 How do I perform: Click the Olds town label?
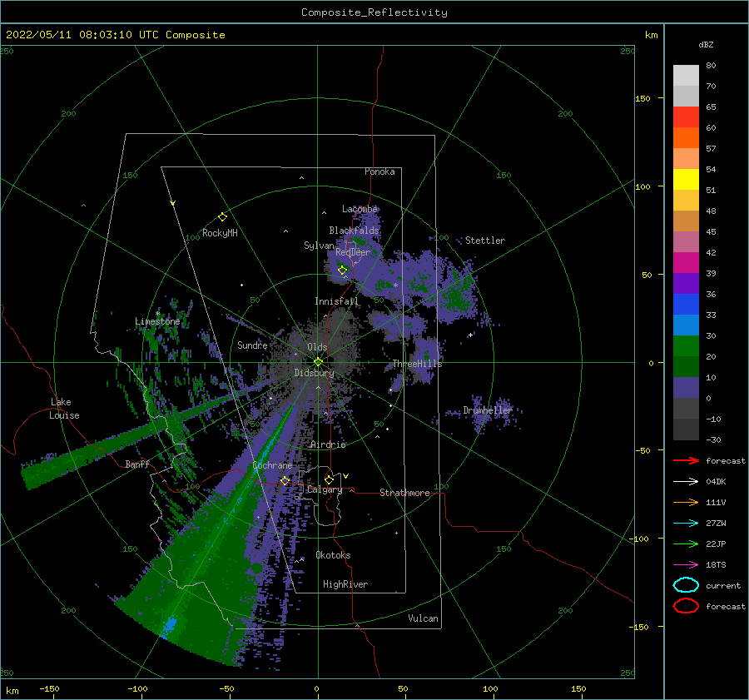coord(317,347)
